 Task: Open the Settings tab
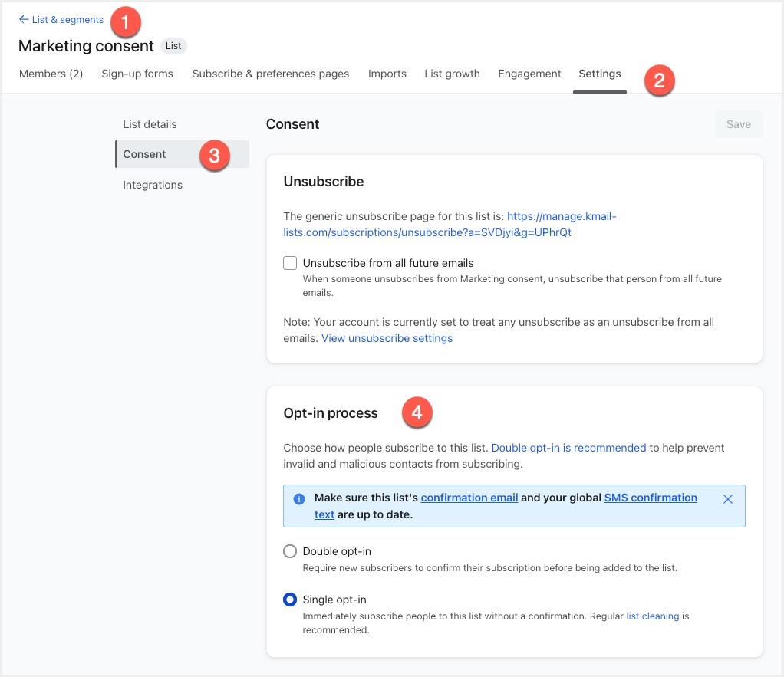tap(600, 74)
